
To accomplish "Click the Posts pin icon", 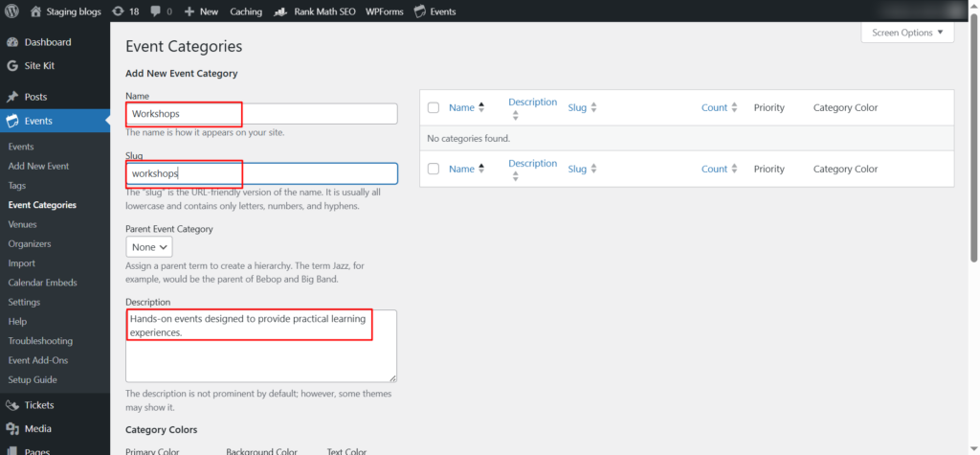I will coord(11,97).
